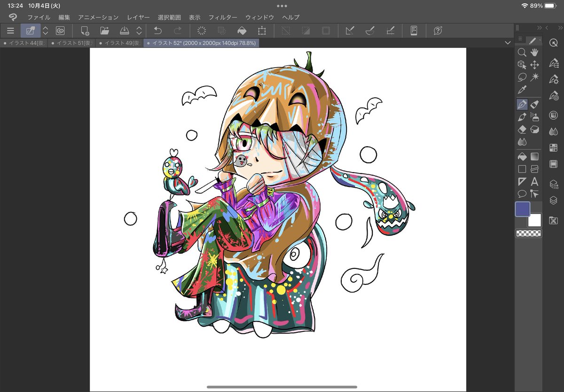Toggle the highlighted touch gesture mode button
The width and height of the screenshot is (564, 392).
pos(31,31)
